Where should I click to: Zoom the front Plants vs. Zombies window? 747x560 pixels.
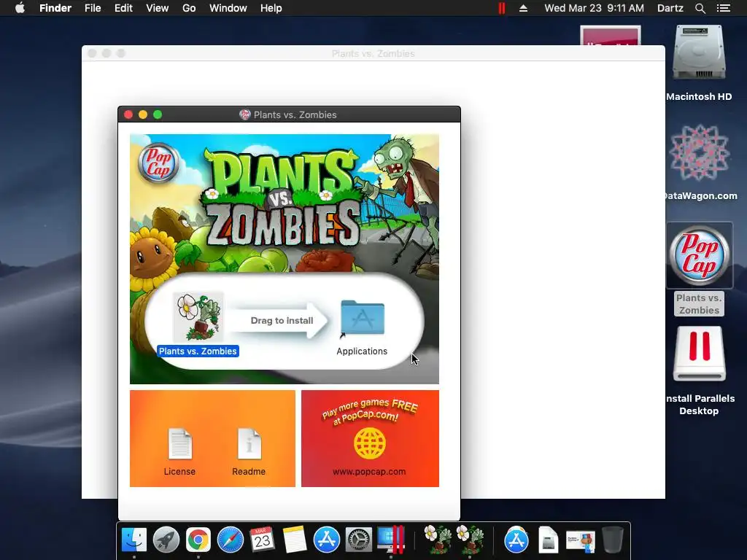coord(158,114)
